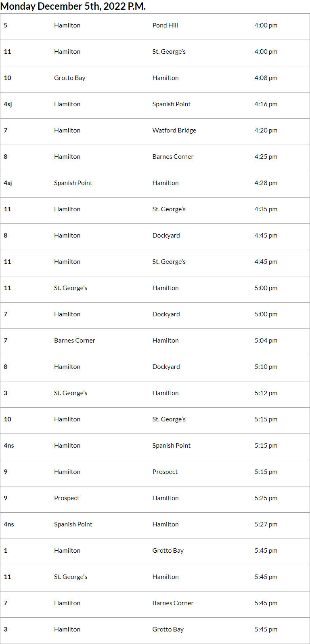Select the 4:08 pm departure time
Image resolution: width=310 pixels, height=644 pixels.
(266, 78)
